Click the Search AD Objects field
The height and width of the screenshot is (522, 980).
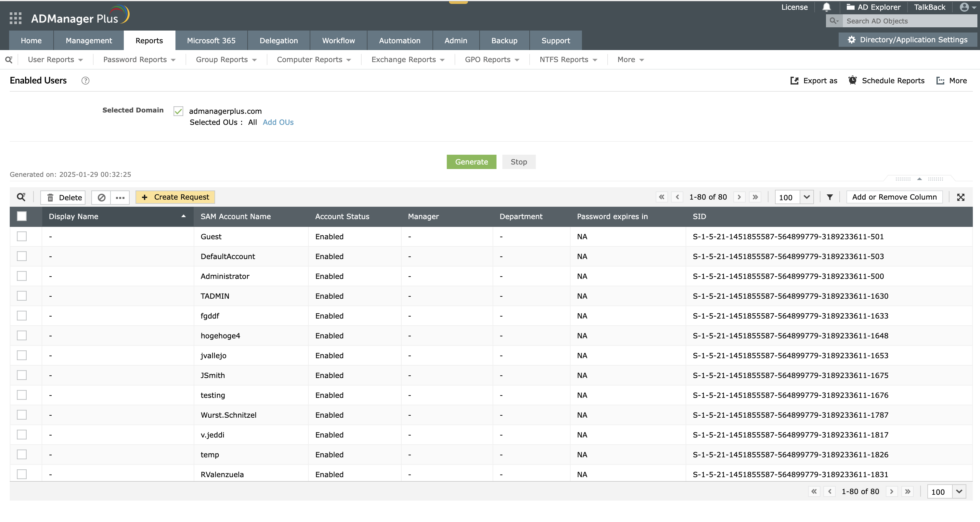click(909, 21)
